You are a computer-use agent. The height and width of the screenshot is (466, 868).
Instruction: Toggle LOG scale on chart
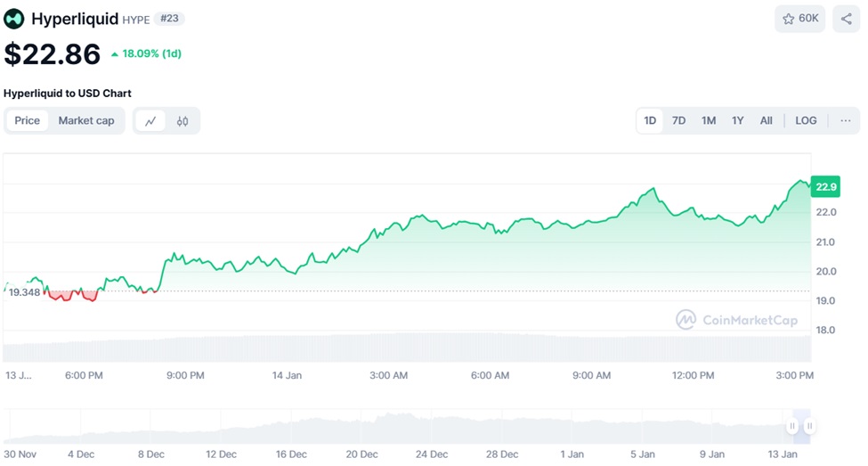pyautogui.click(x=806, y=120)
